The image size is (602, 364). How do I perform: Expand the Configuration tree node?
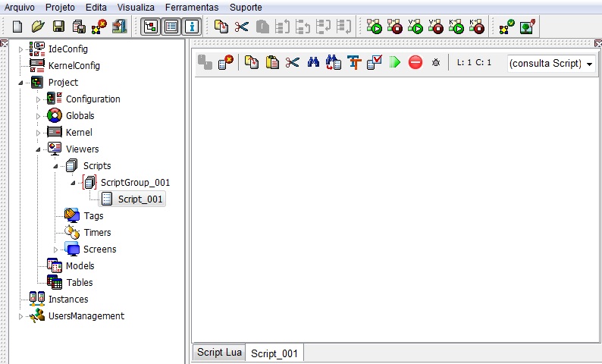(38, 99)
